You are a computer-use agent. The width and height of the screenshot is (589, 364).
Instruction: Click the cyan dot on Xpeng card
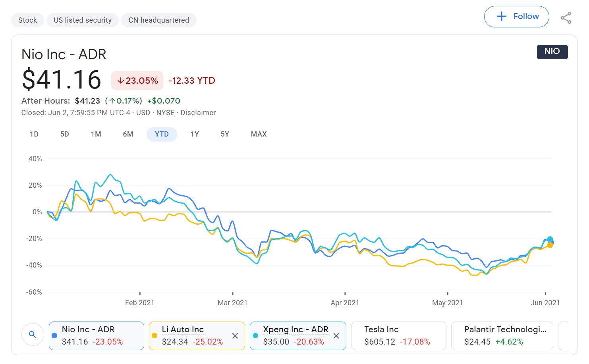point(256,335)
